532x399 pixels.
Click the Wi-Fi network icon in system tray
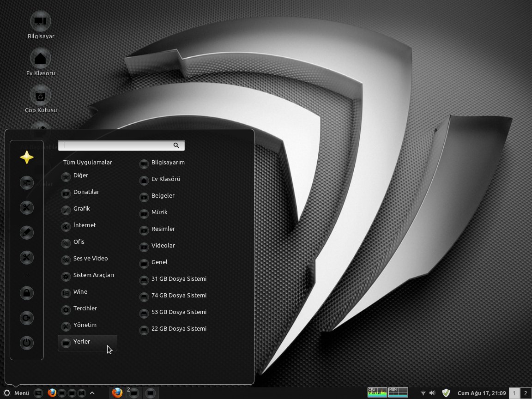pos(423,393)
